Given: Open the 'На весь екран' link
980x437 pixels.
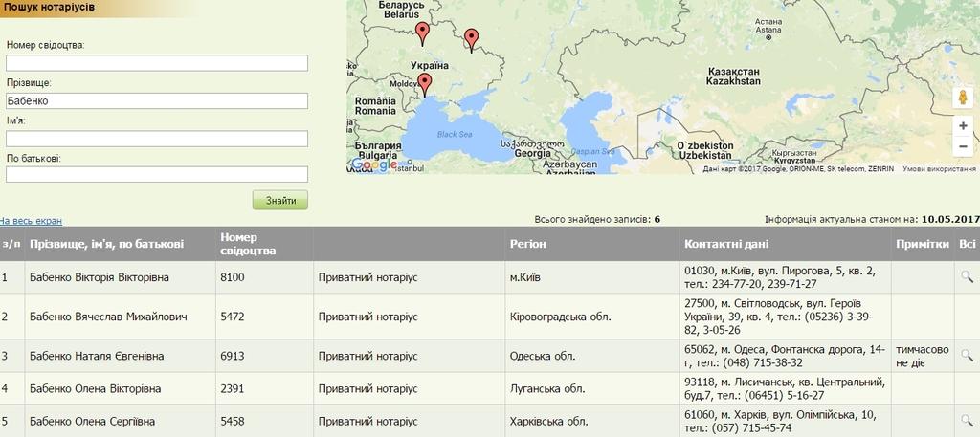Looking at the screenshot, I should 31,220.
